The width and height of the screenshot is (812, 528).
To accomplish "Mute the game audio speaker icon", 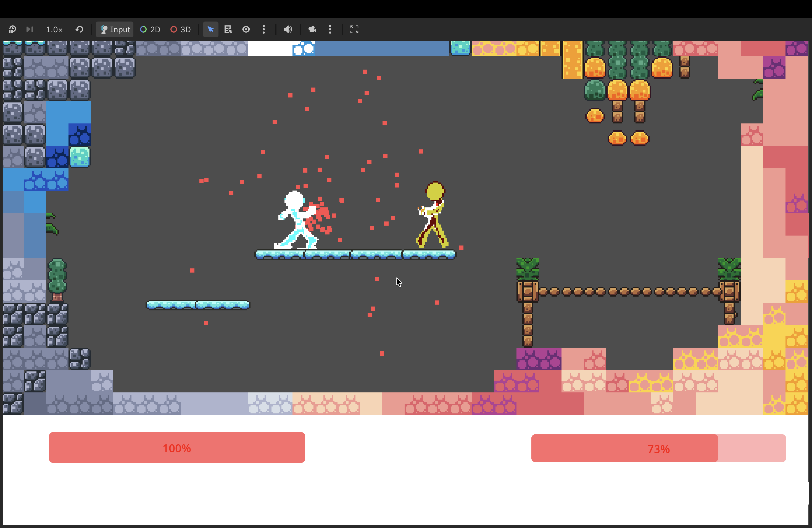I will click(x=288, y=30).
